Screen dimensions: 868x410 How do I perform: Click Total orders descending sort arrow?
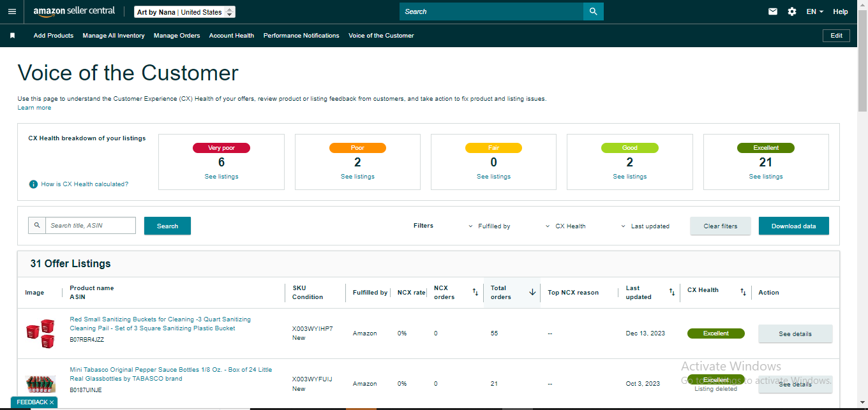click(x=532, y=292)
